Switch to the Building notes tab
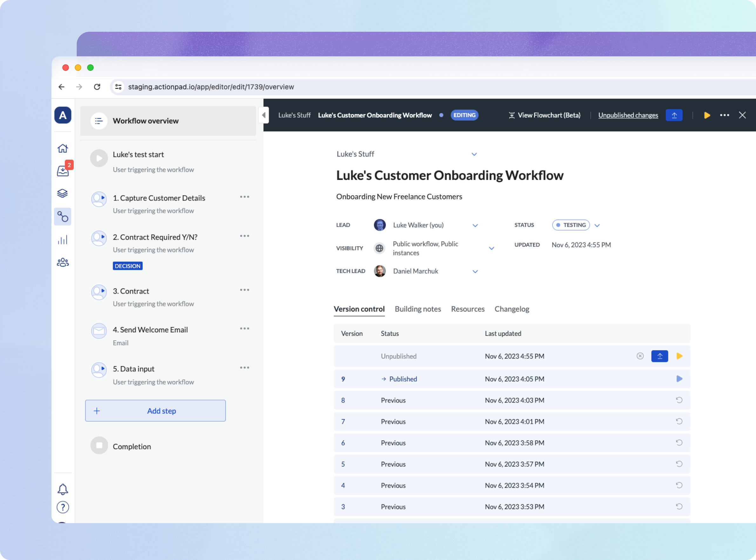Screen dimensions: 756x560 tap(417, 309)
